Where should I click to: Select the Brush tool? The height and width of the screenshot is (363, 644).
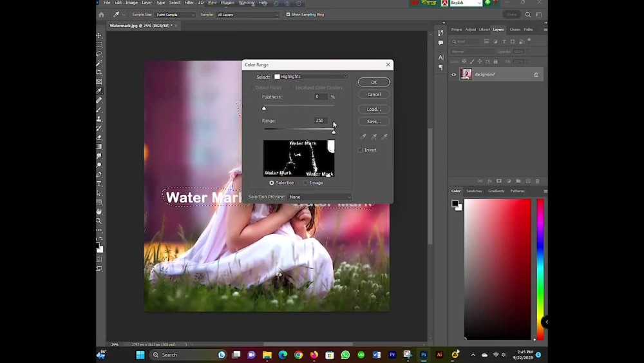point(99,110)
